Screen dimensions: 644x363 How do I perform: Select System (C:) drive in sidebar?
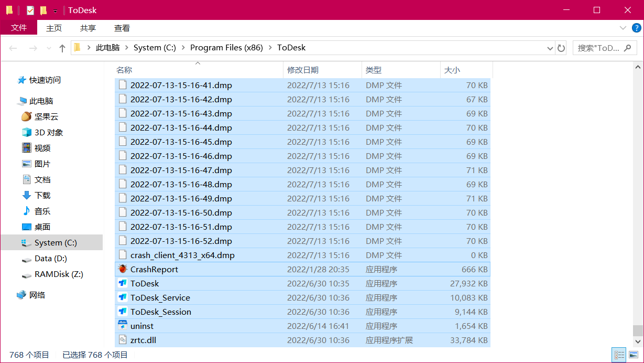(51, 242)
